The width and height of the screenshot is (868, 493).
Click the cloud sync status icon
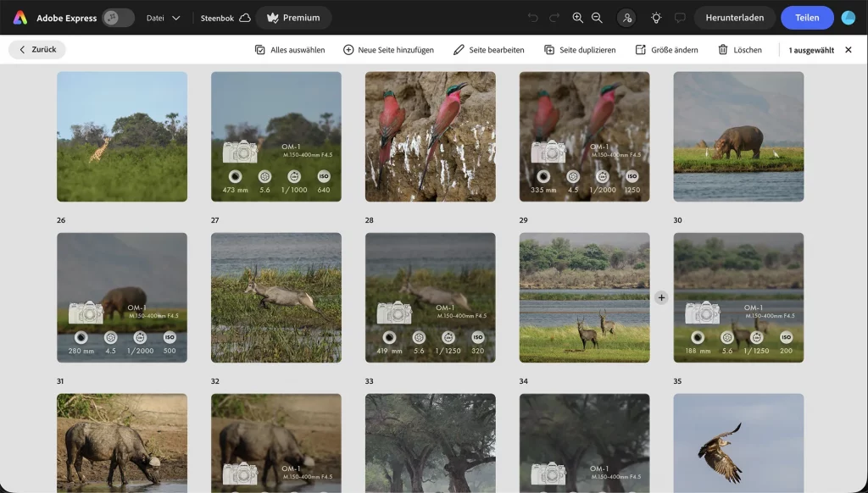[x=245, y=18]
